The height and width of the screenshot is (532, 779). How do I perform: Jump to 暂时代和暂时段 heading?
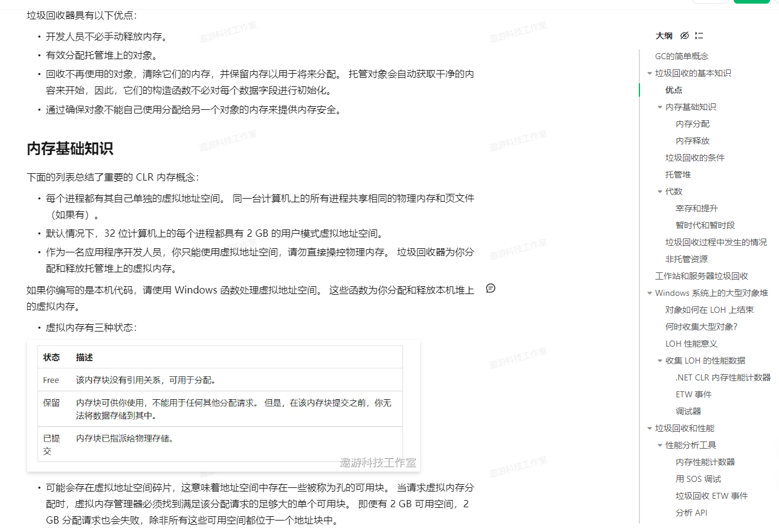tap(705, 225)
